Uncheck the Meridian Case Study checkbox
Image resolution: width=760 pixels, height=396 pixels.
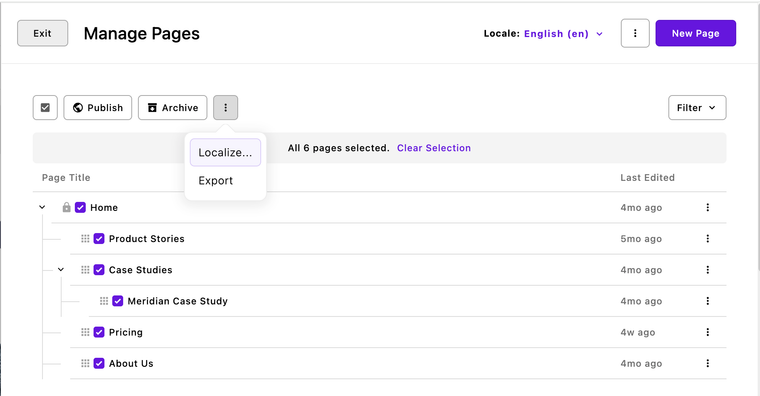[117, 301]
